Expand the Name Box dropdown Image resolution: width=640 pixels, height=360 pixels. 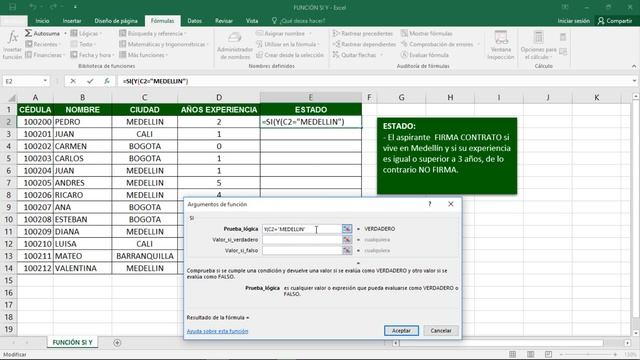pos(45,81)
